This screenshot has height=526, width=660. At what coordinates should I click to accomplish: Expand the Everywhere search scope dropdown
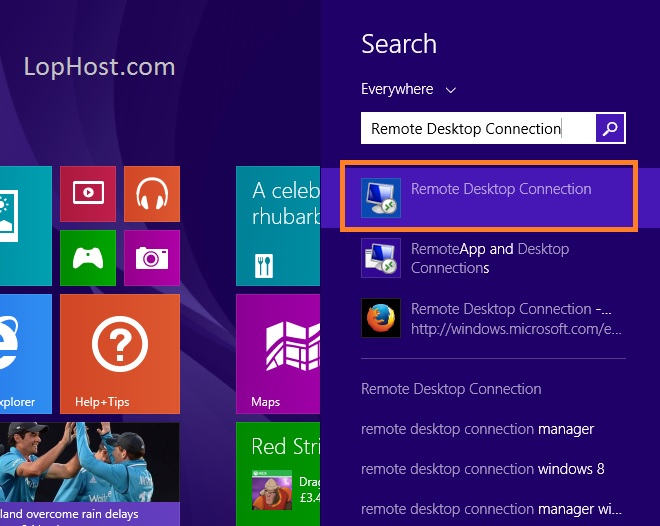409,89
